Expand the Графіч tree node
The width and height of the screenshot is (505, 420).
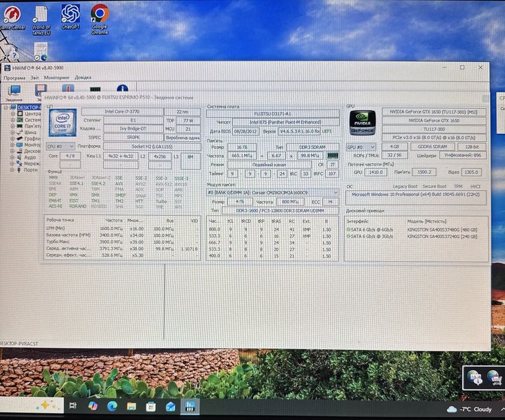13,139
